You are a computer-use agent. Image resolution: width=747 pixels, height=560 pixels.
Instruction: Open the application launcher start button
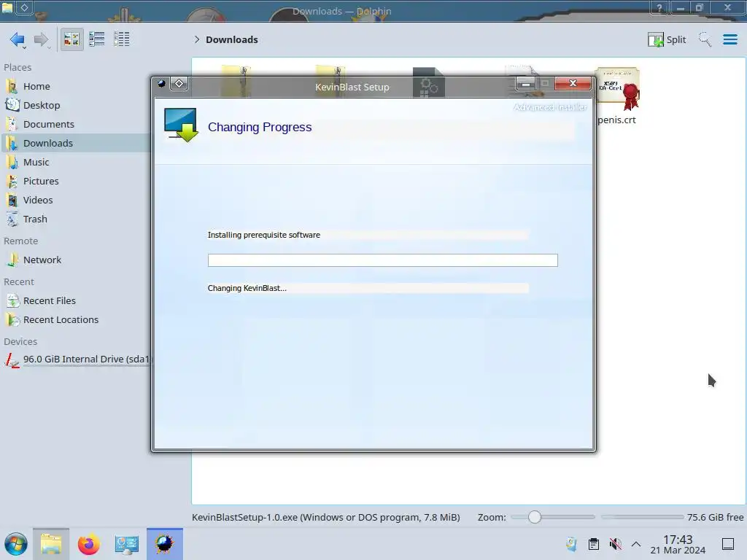pos(16,544)
